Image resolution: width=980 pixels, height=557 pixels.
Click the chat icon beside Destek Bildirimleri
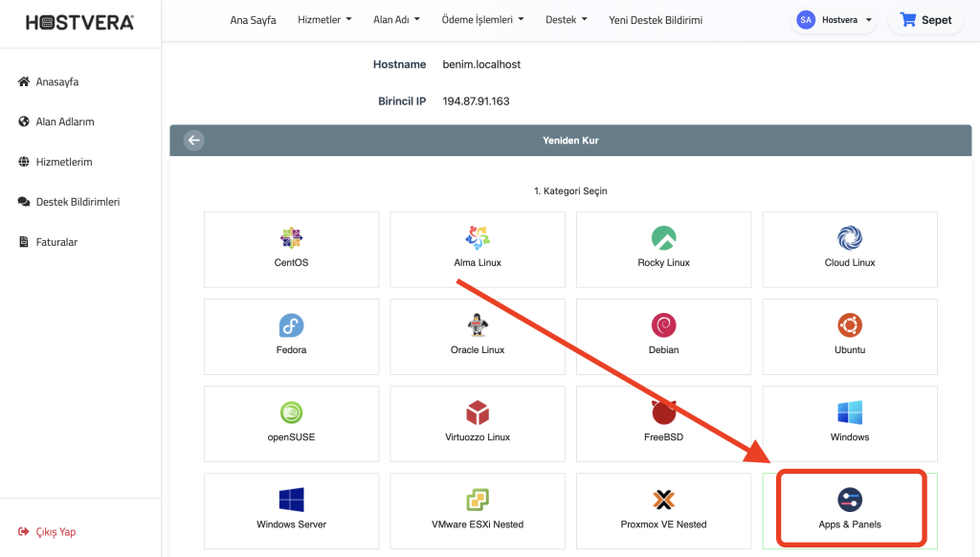click(24, 201)
